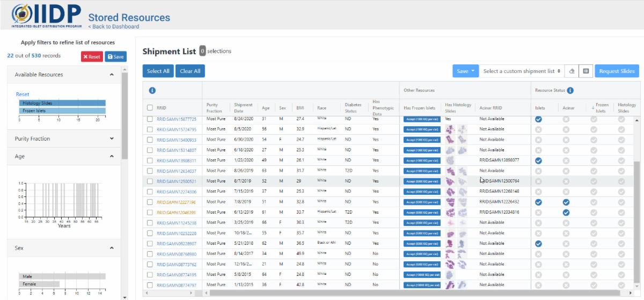Screen dimensions: 644x300
Task: Click Islets checkmark icon for RRID:SAMN13908311 row
Action: (x=538, y=160)
